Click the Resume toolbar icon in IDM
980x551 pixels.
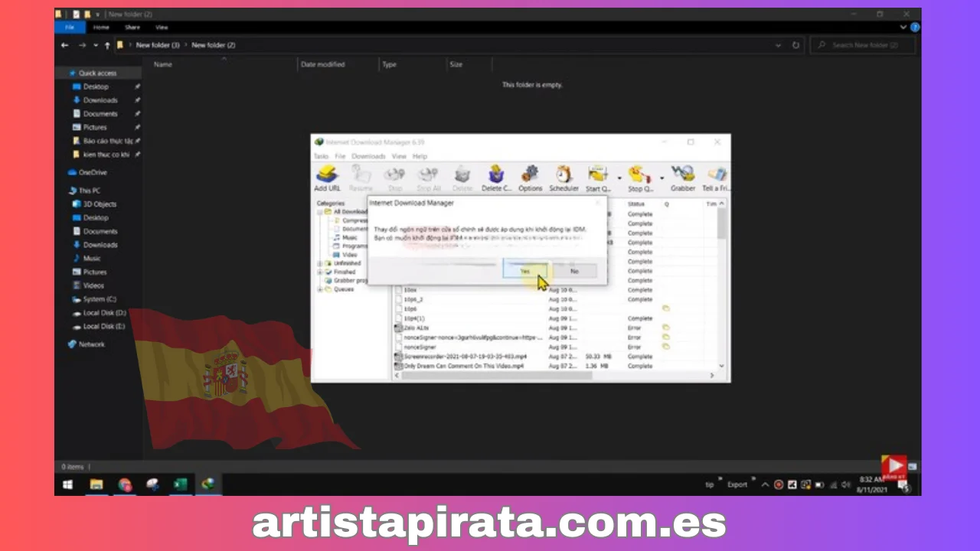coord(361,179)
